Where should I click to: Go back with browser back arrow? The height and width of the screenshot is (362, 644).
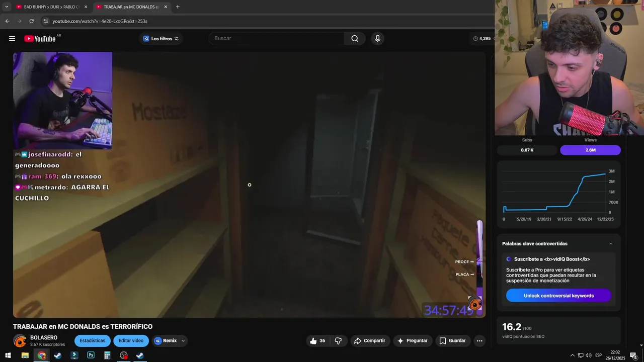(7, 21)
